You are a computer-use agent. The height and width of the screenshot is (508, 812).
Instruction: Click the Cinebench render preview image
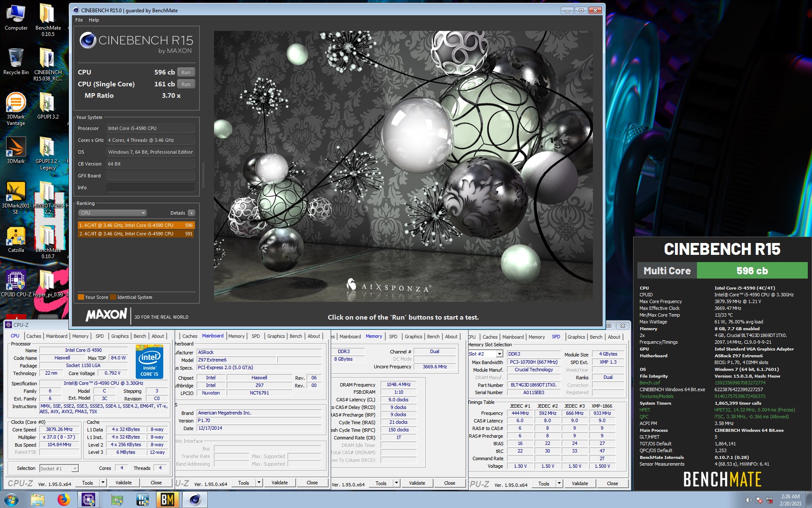click(403, 166)
